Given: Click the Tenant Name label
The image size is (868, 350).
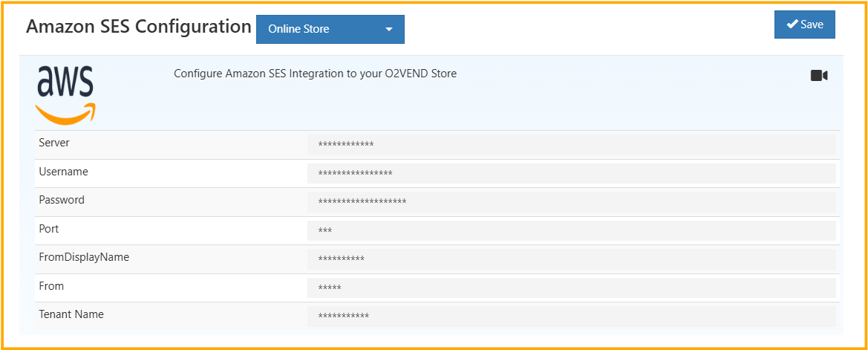Looking at the screenshot, I should point(71,314).
